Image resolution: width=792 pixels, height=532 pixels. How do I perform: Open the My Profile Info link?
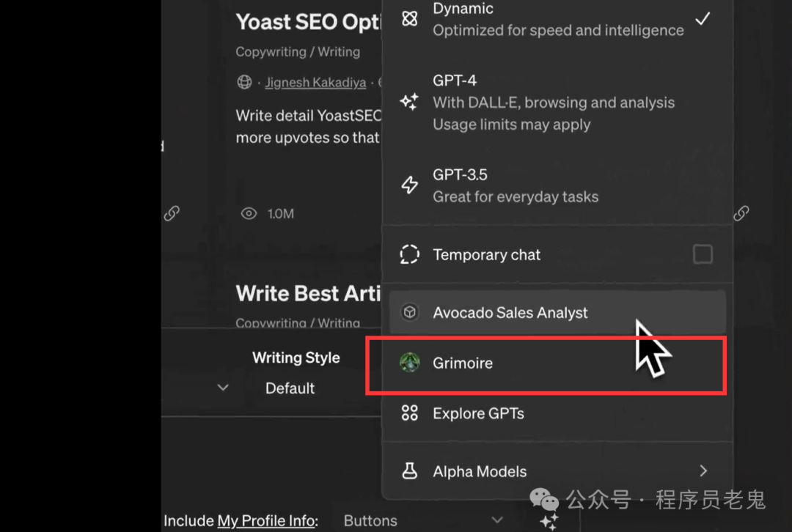pos(266,520)
